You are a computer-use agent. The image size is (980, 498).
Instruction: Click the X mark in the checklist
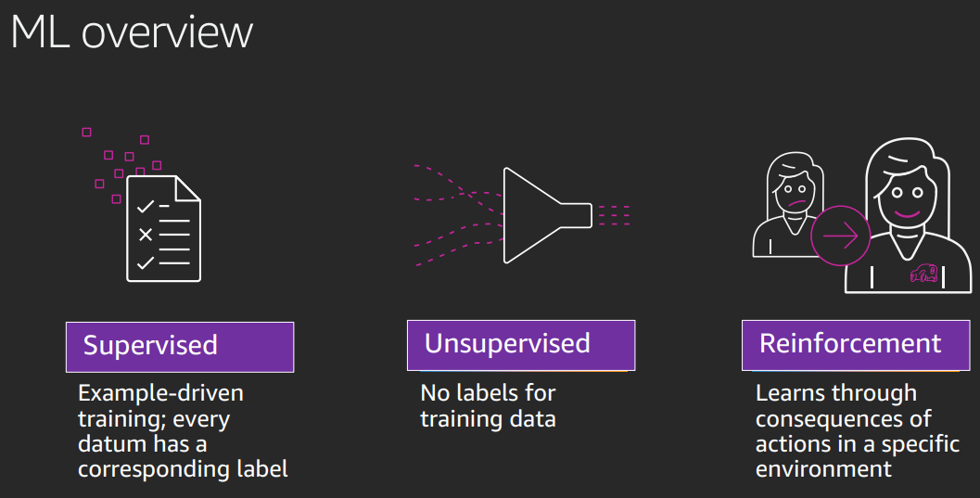[145, 235]
